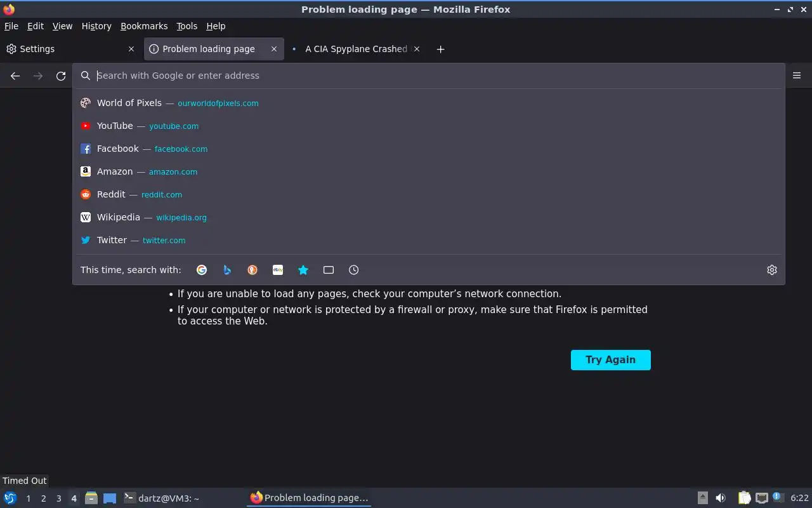
Task: Click the removable media eject tray icon
Action: tap(703, 498)
